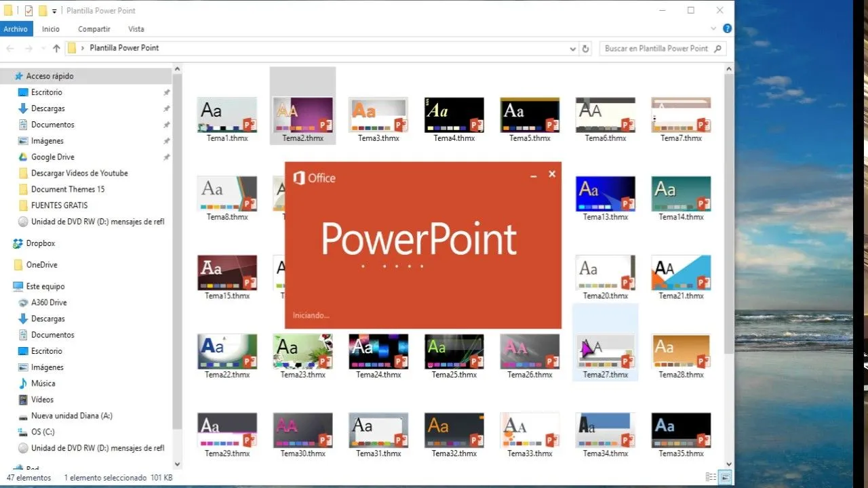Navigate up one folder with the up arrow
Screen dimensions: 868x488
coord(56,47)
